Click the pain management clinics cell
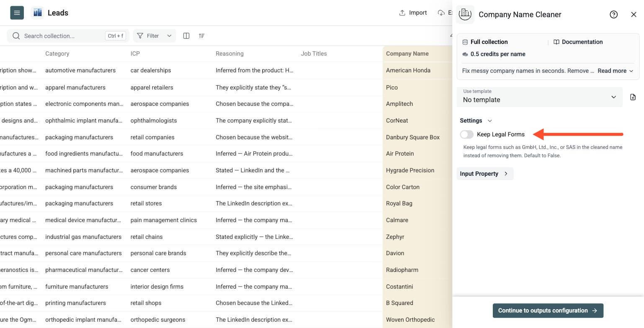 coord(164,220)
